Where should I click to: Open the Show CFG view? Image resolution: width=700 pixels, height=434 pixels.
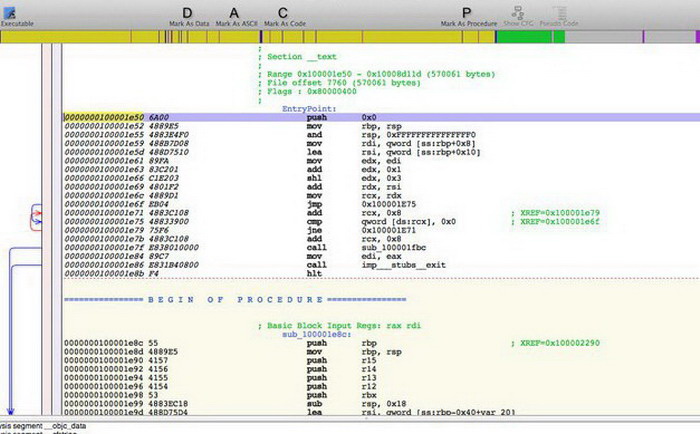click(x=517, y=13)
